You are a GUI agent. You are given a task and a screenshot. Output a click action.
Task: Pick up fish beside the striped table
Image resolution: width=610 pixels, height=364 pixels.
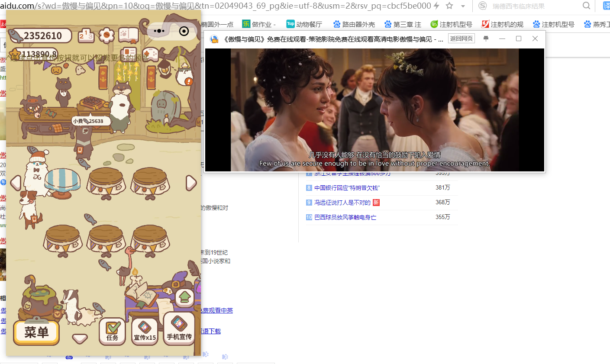point(84,164)
